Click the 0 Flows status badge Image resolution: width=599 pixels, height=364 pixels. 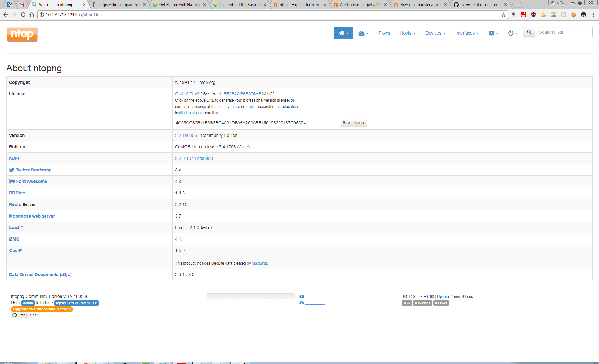[x=441, y=303]
